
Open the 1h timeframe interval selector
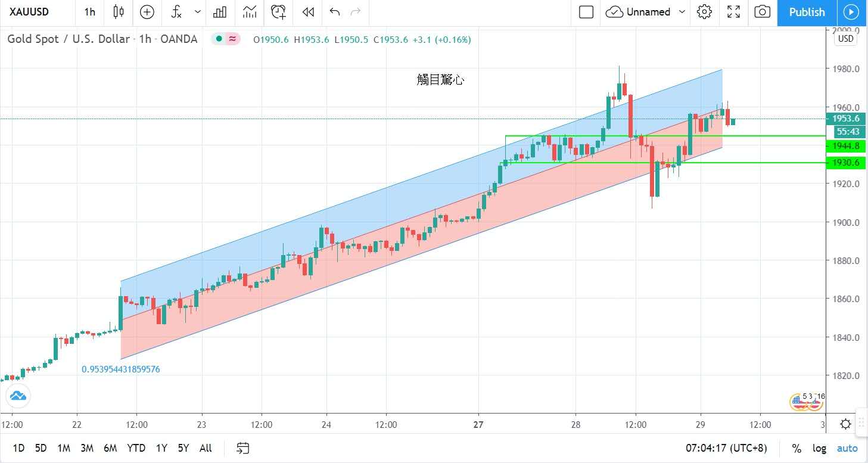click(89, 12)
